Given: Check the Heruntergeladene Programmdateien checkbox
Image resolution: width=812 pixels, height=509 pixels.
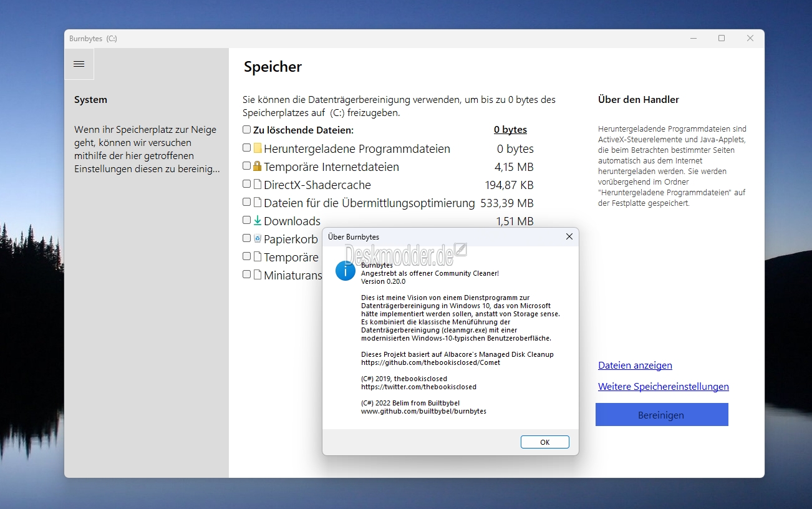Looking at the screenshot, I should (x=246, y=148).
